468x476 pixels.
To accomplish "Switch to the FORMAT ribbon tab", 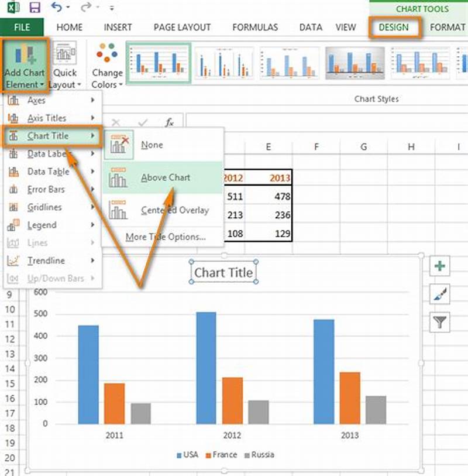I will (x=447, y=27).
